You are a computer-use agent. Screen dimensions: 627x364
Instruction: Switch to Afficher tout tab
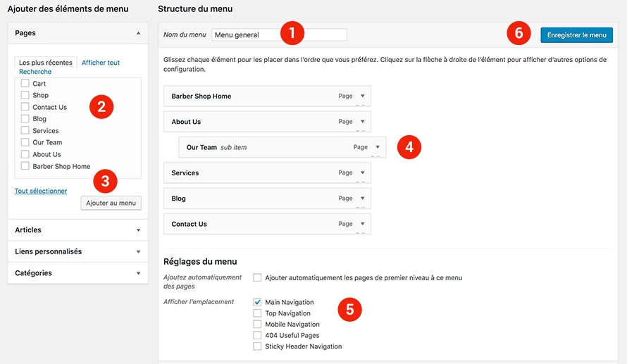click(100, 63)
